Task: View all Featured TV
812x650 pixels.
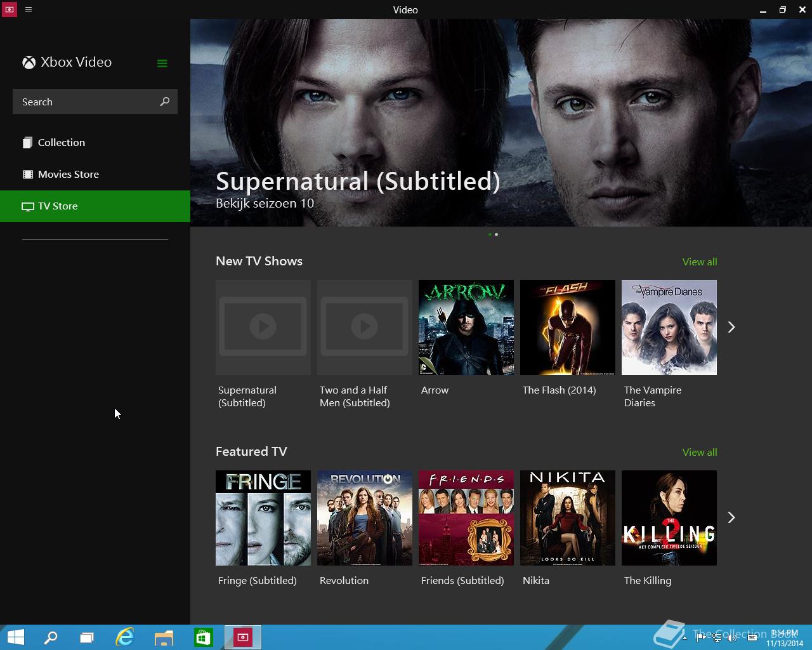Action: pos(700,452)
